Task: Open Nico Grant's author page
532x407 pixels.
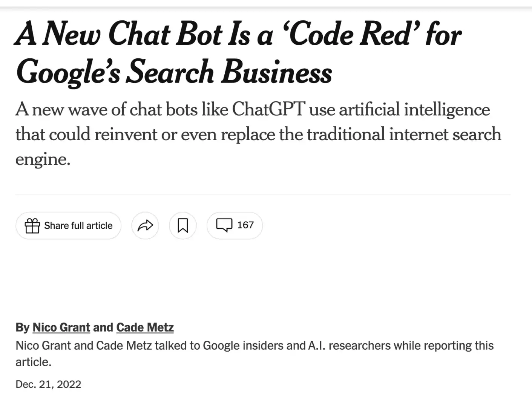Action: pos(61,327)
